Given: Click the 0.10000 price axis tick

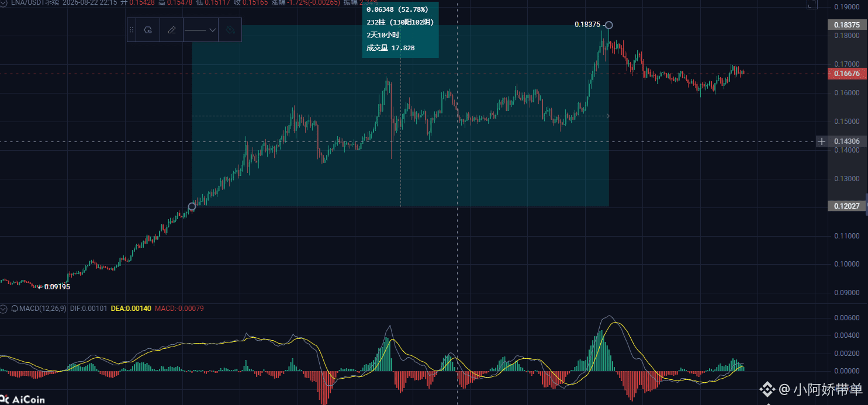Looking at the screenshot, I should pos(847,264).
